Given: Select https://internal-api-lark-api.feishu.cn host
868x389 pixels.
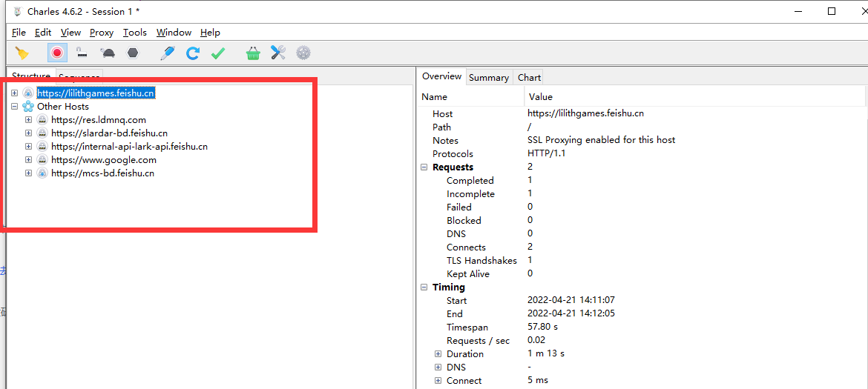Looking at the screenshot, I should point(130,147).
